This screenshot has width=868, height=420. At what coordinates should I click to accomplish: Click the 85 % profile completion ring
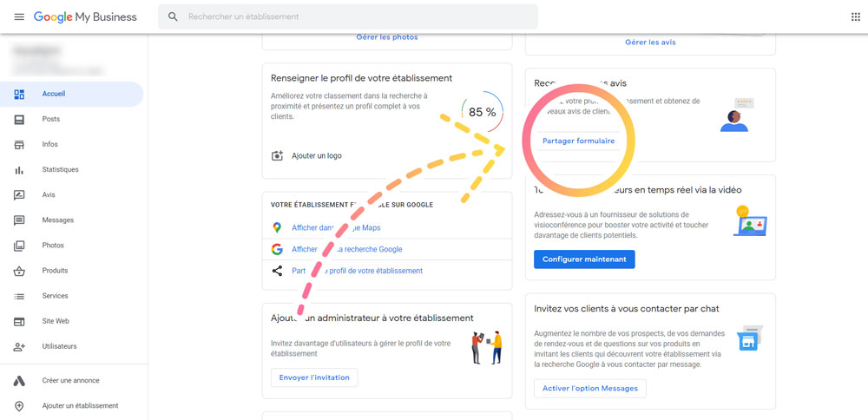click(482, 112)
